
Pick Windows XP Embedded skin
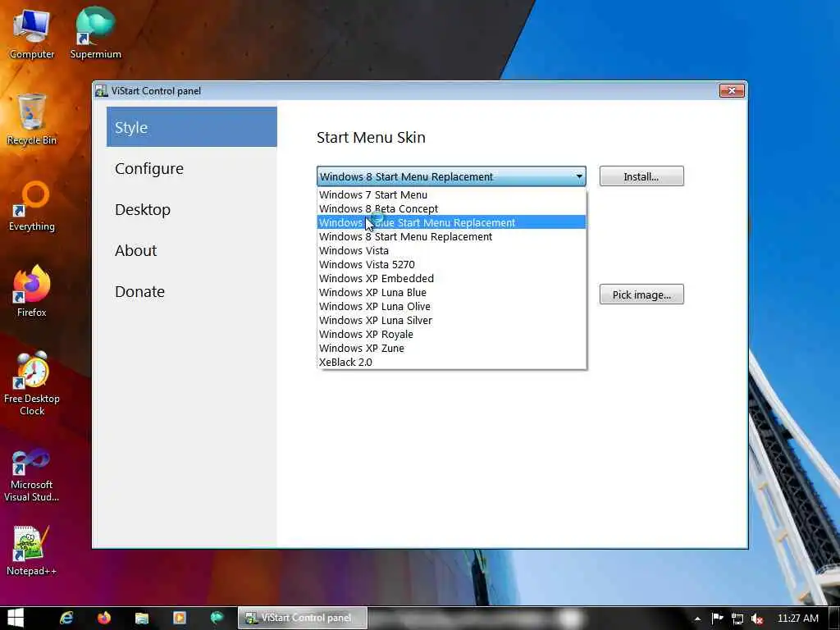452,278
